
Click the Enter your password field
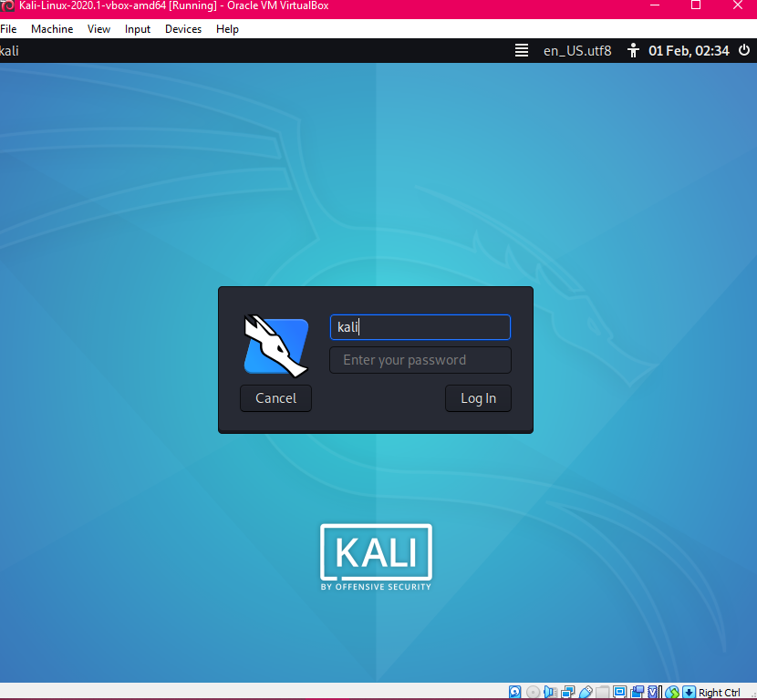click(420, 360)
